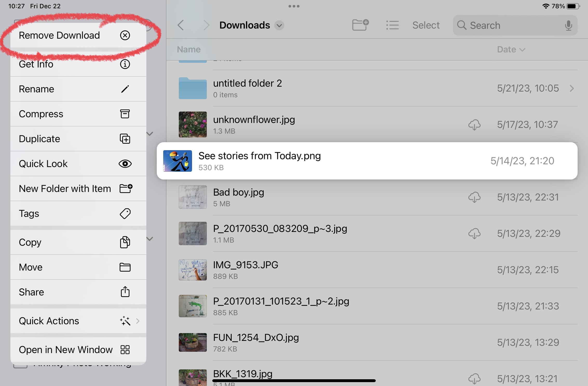This screenshot has height=386, width=588.
Task: Tap the Tags label icon
Action: click(125, 213)
